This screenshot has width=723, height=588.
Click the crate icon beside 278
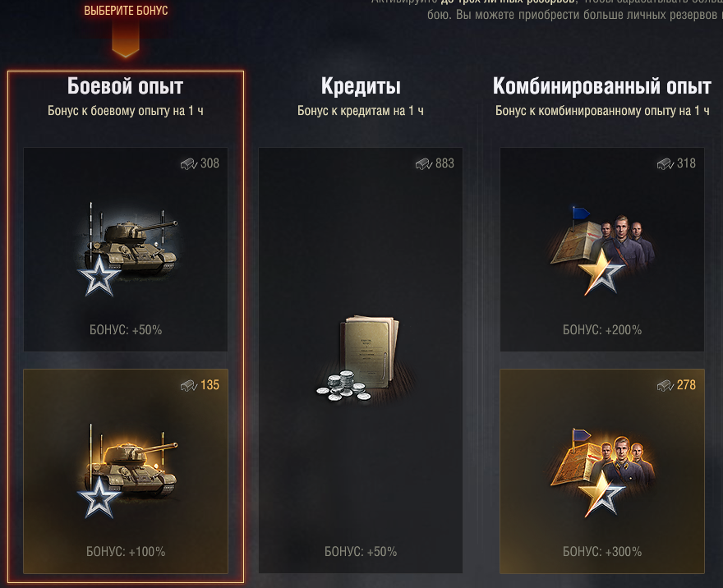pyautogui.click(x=665, y=385)
